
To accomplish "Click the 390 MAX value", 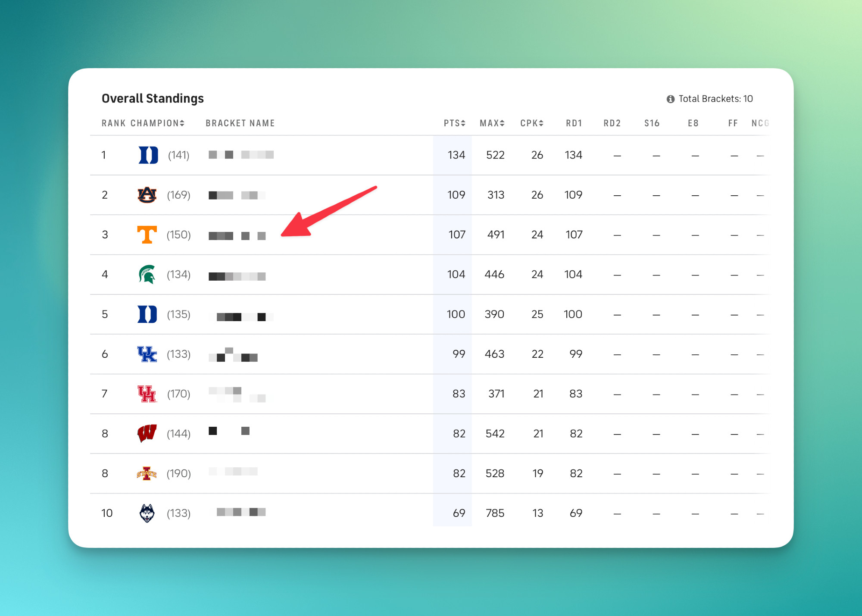I will [494, 314].
